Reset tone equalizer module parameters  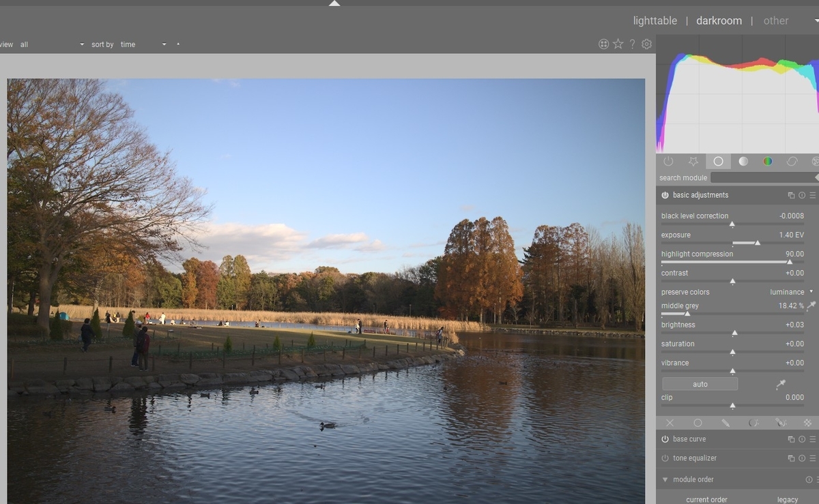802,458
